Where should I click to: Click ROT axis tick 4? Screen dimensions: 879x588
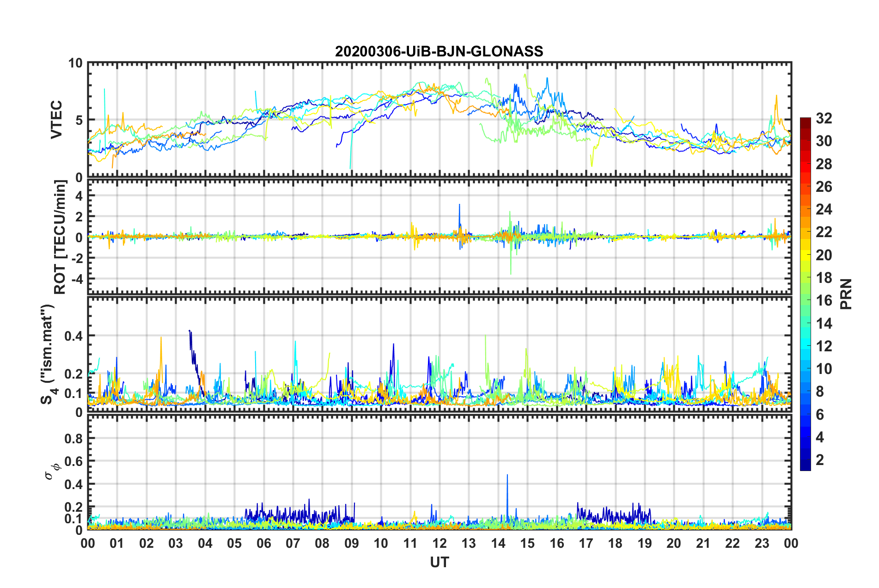click(x=79, y=196)
